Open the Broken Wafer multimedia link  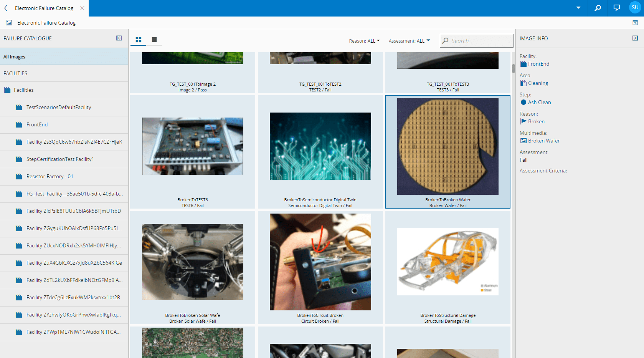tap(544, 141)
